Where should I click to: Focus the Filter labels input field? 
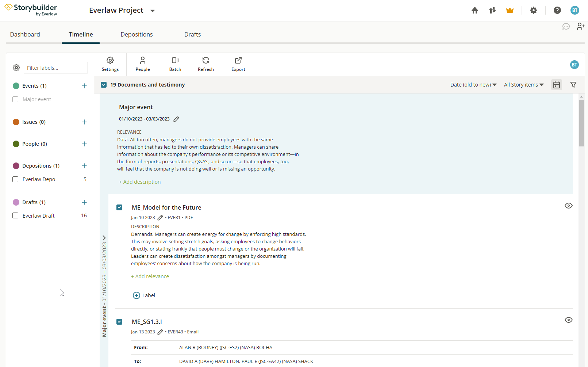click(x=56, y=68)
